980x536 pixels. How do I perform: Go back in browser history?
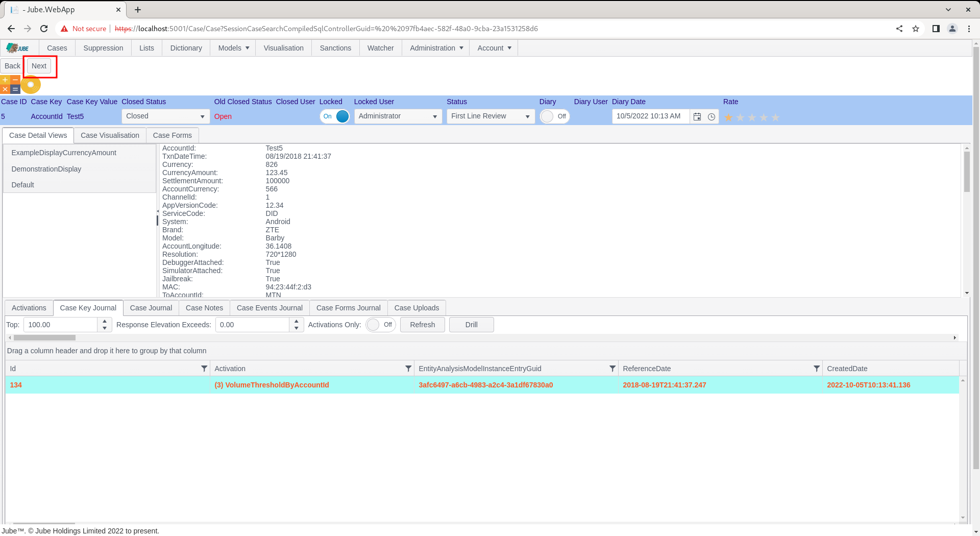point(11,29)
